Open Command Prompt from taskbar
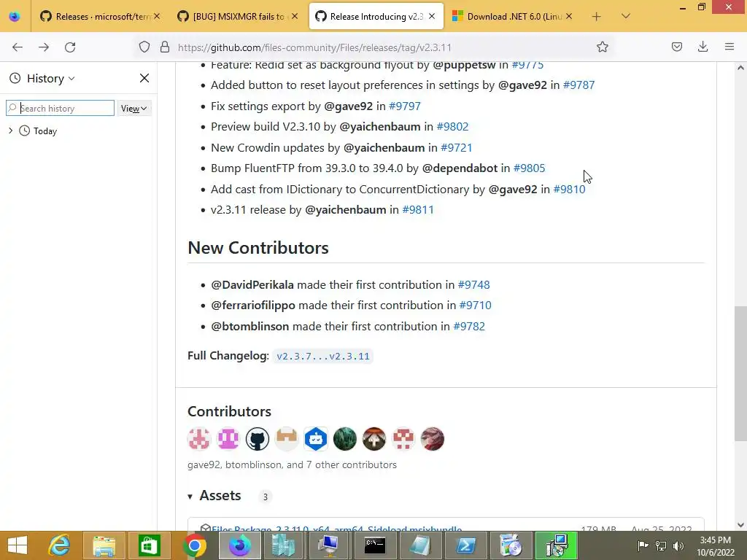Viewport: 747px width, 560px height. click(375, 545)
